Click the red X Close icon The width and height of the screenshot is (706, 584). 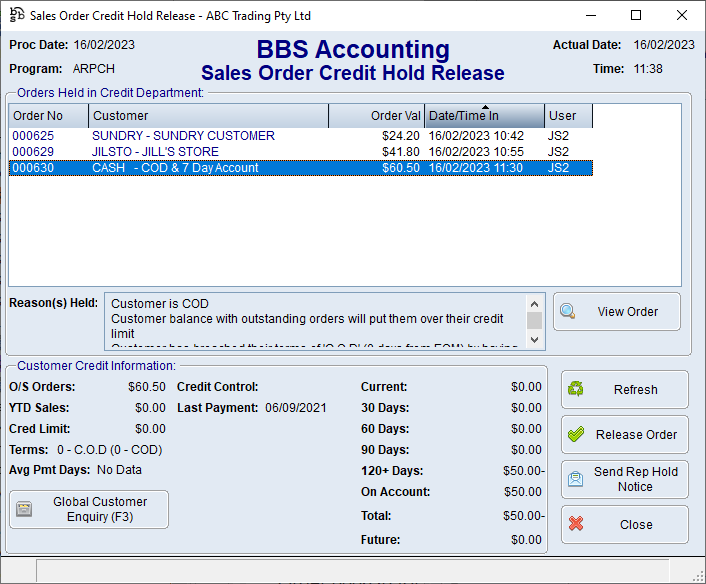click(x=576, y=524)
